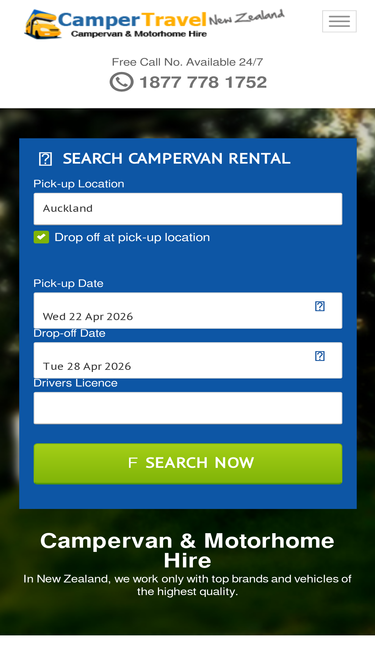The width and height of the screenshot is (375, 667).
Task: Click the green Search Now button
Action: coord(188,464)
